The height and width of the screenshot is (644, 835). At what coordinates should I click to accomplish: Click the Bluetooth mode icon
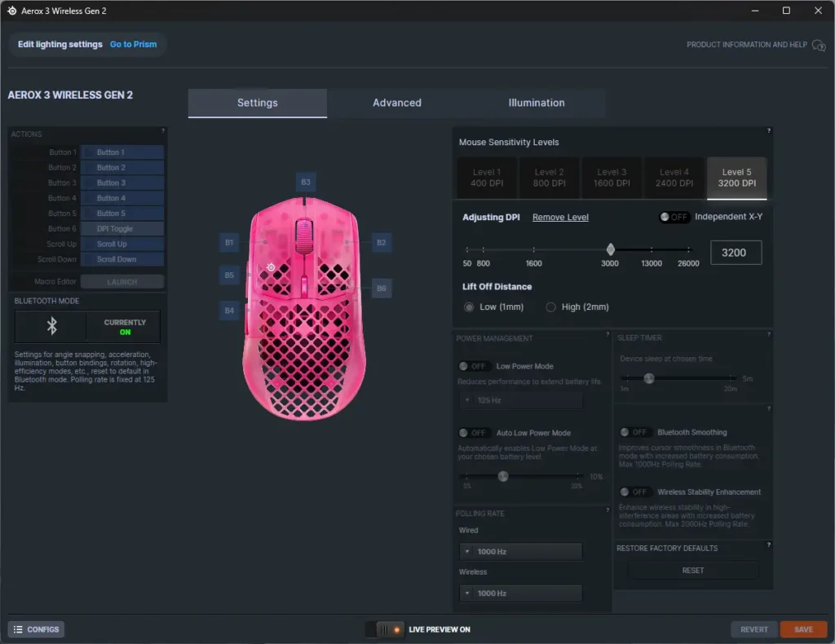(x=51, y=327)
